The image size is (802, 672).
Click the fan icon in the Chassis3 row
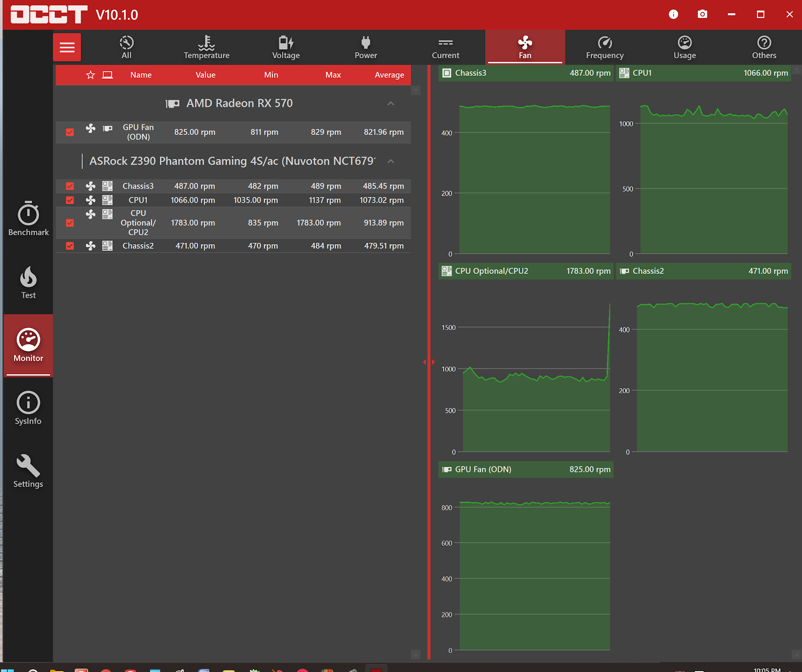coord(91,186)
